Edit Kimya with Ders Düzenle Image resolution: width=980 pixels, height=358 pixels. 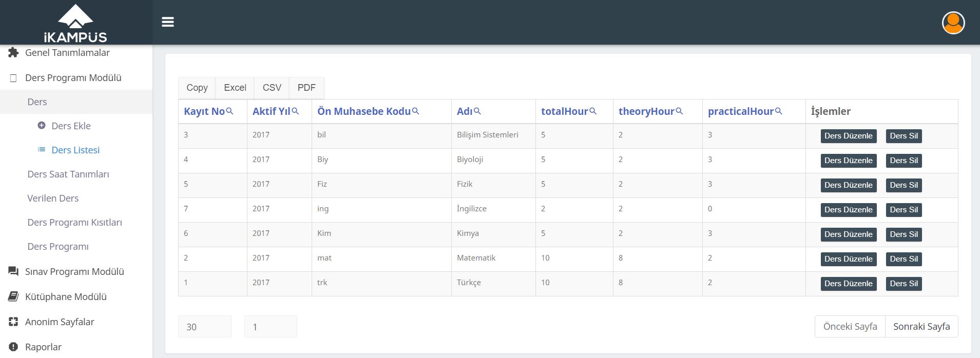pos(849,234)
